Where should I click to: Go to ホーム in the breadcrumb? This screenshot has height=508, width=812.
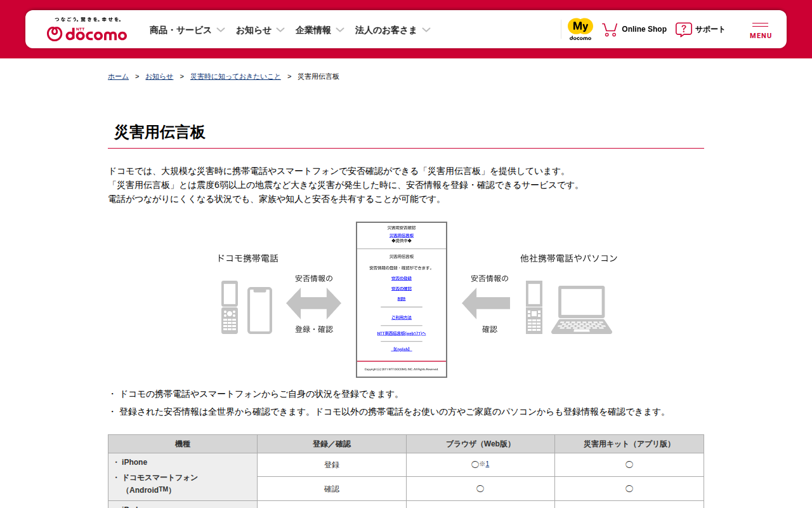coord(118,76)
